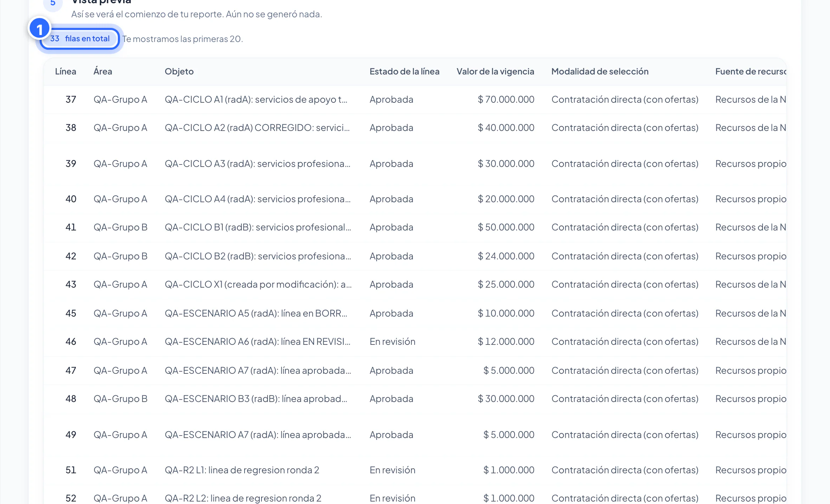Click the 'Estado de la línea' header
Image resolution: width=830 pixels, height=504 pixels.
(x=404, y=72)
